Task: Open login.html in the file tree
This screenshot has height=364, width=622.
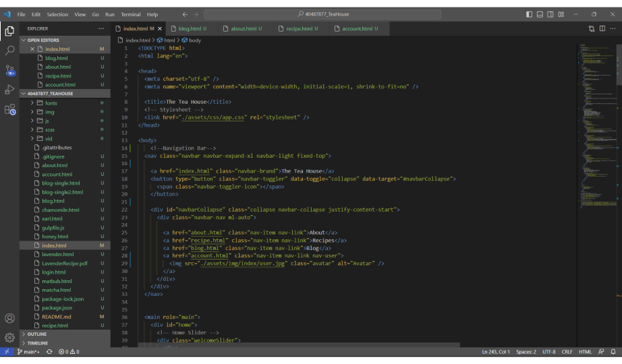Action: (54, 272)
